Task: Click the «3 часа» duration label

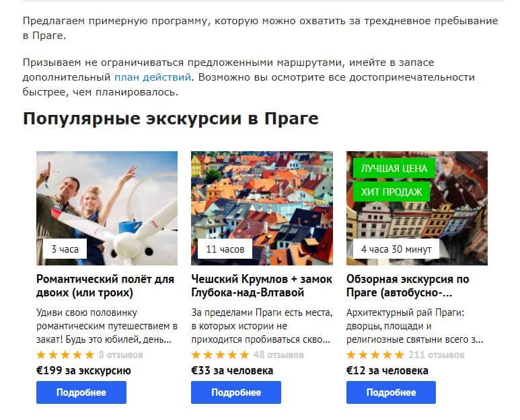Action: point(65,249)
